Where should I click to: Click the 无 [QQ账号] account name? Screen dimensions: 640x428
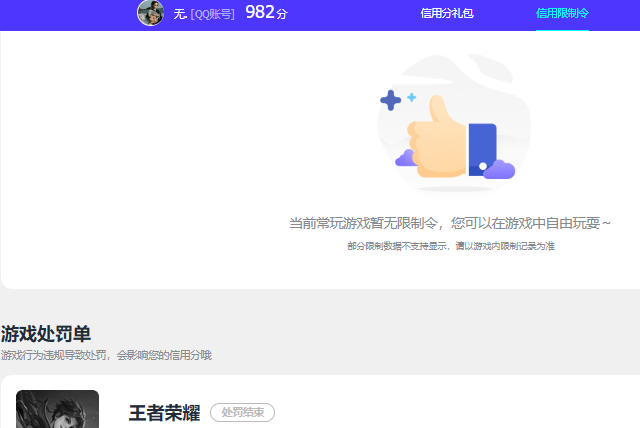coord(204,14)
